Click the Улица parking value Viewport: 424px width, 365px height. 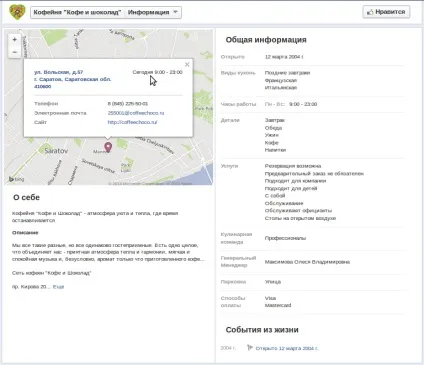[x=273, y=282]
